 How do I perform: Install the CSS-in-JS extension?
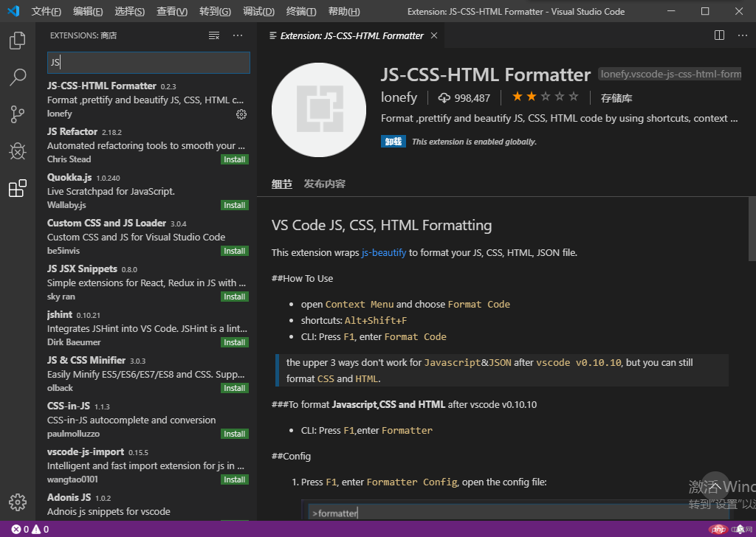[x=235, y=434]
